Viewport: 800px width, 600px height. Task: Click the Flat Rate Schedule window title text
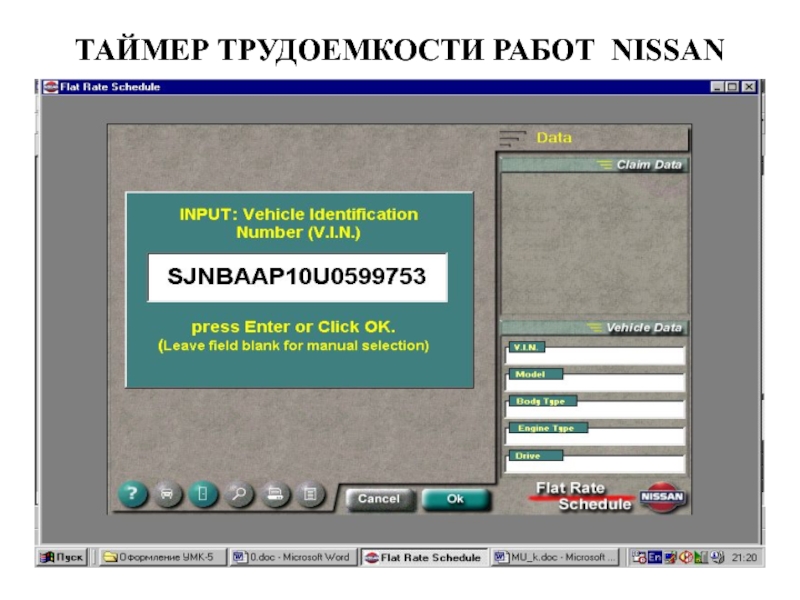(110, 87)
